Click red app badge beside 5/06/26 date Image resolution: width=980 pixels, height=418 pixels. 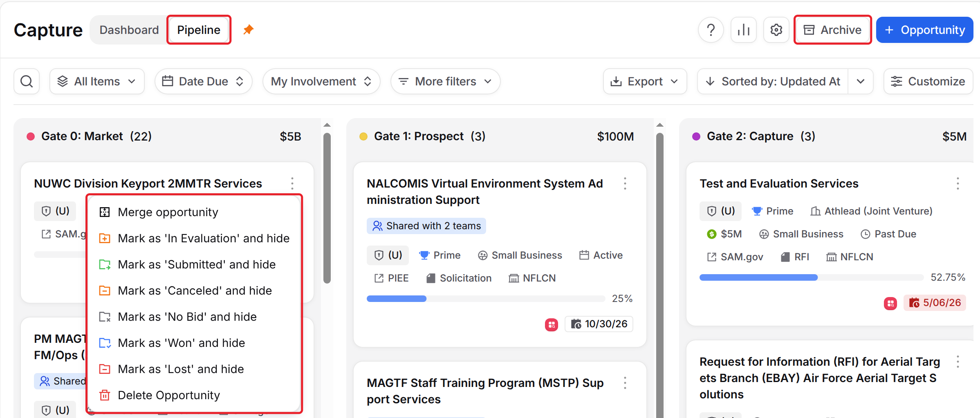pyautogui.click(x=890, y=303)
